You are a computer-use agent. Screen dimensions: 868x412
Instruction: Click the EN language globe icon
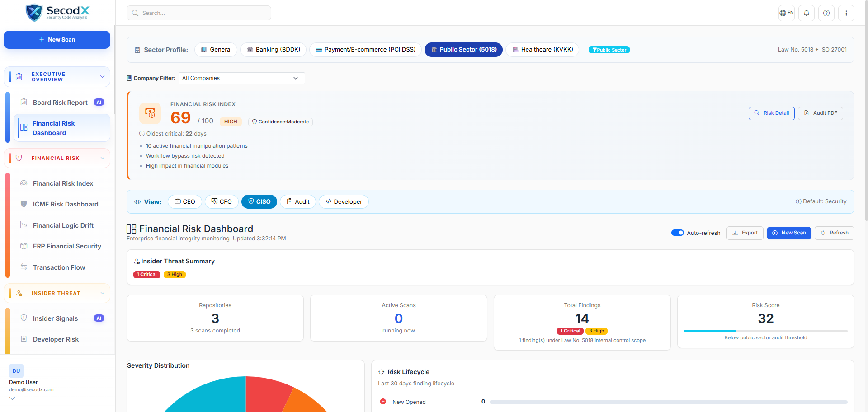pyautogui.click(x=787, y=13)
